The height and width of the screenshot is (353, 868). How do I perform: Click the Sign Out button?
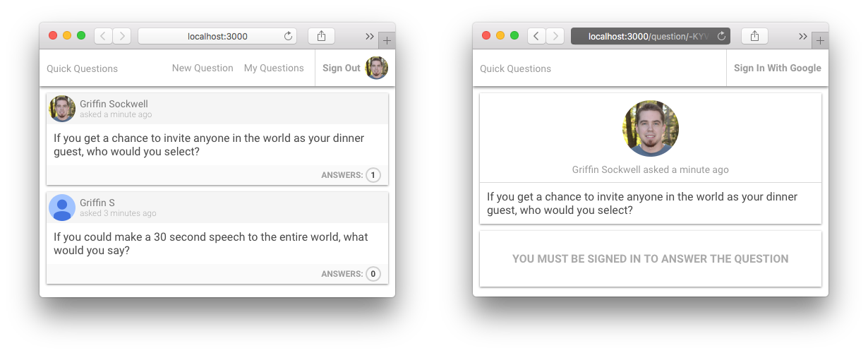[x=342, y=68]
